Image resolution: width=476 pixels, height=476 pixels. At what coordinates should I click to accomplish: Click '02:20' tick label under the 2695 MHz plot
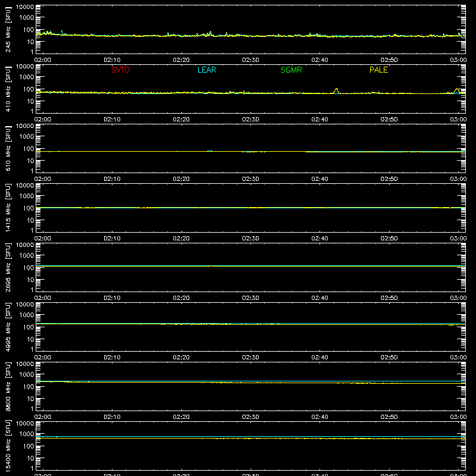[x=181, y=298]
